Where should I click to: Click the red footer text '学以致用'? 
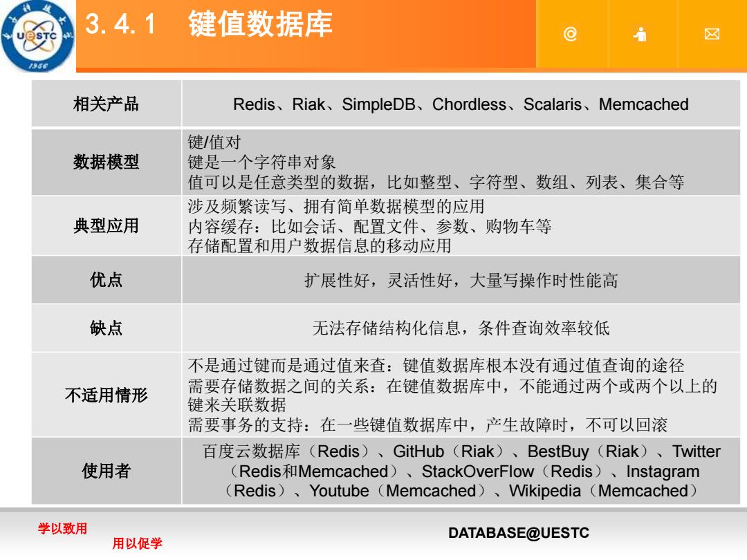point(62,528)
